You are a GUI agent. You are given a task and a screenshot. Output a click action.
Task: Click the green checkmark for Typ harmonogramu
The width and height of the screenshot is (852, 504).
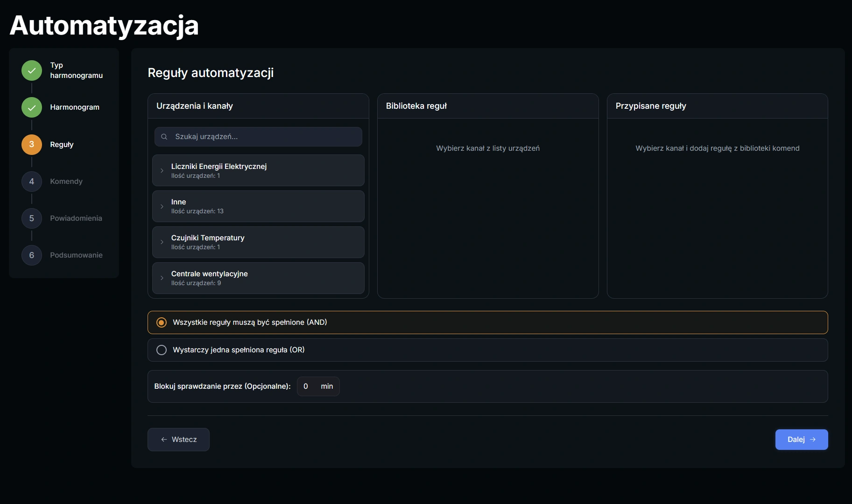click(x=32, y=70)
